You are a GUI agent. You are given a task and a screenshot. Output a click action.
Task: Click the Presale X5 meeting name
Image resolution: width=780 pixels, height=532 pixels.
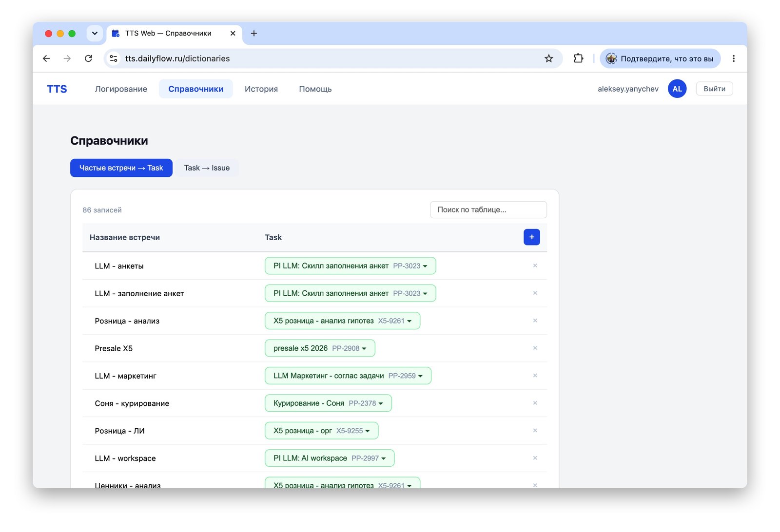114,348
